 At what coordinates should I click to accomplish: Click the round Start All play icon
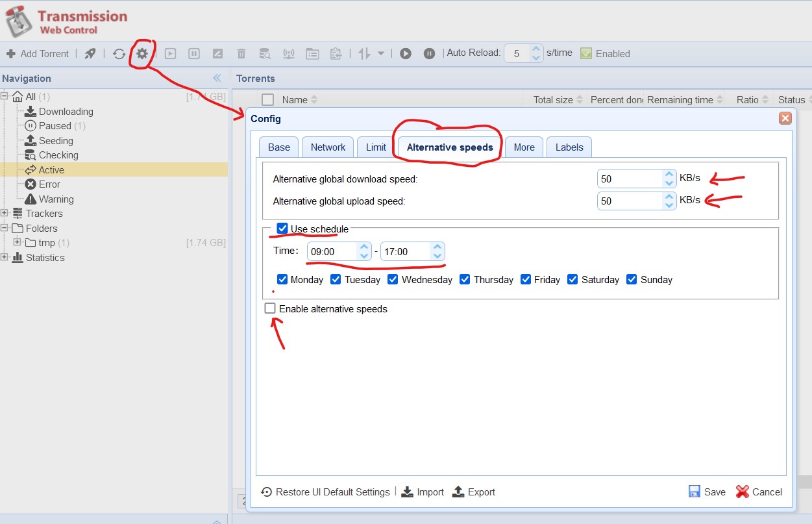406,54
